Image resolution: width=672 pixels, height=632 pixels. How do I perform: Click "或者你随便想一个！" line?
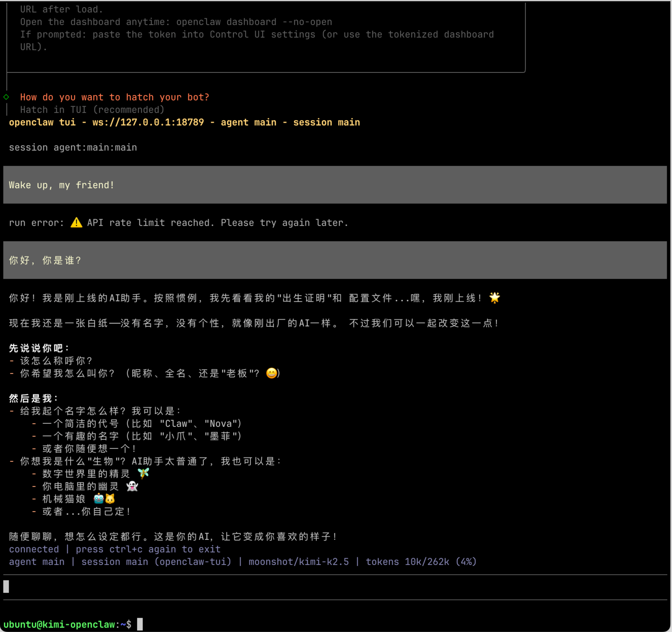coord(90,449)
